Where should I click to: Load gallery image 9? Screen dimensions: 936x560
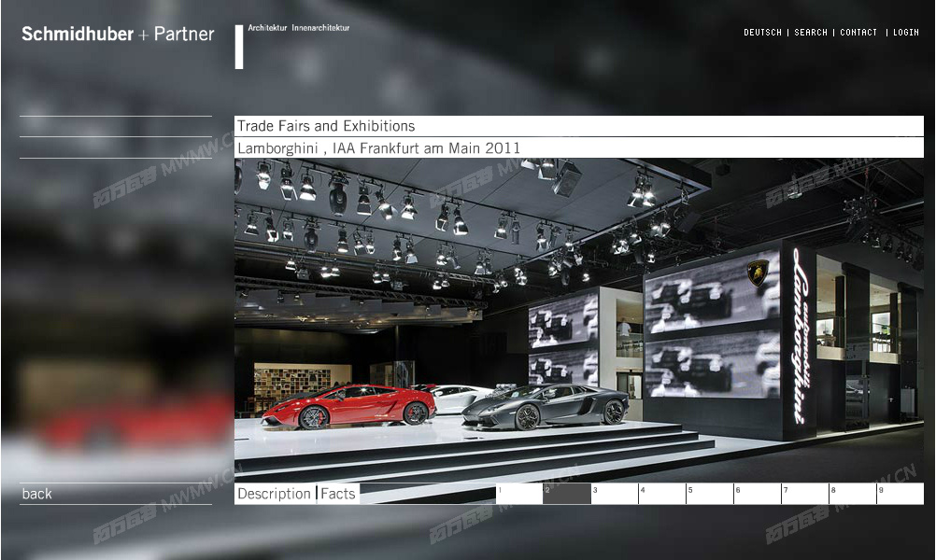[901, 494]
